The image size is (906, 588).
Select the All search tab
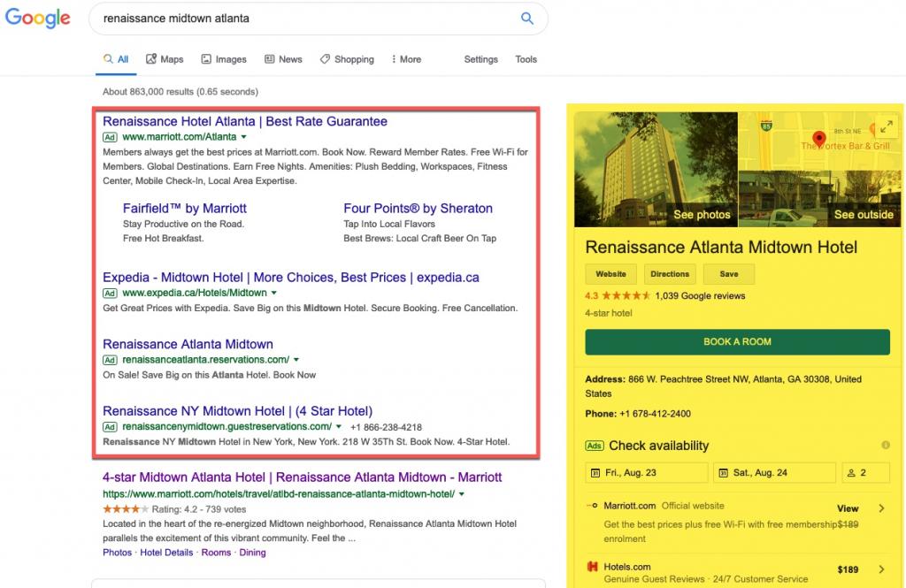[116, 59]
